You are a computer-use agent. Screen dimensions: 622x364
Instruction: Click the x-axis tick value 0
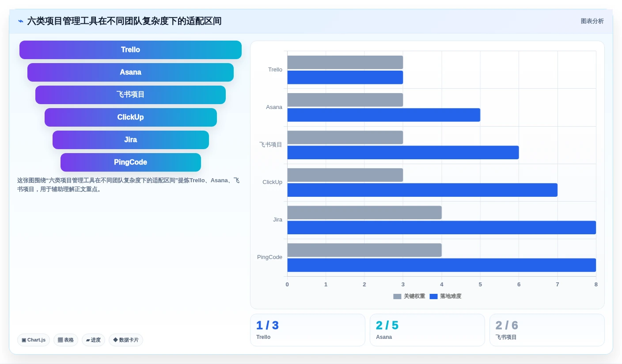click(287, 285)
